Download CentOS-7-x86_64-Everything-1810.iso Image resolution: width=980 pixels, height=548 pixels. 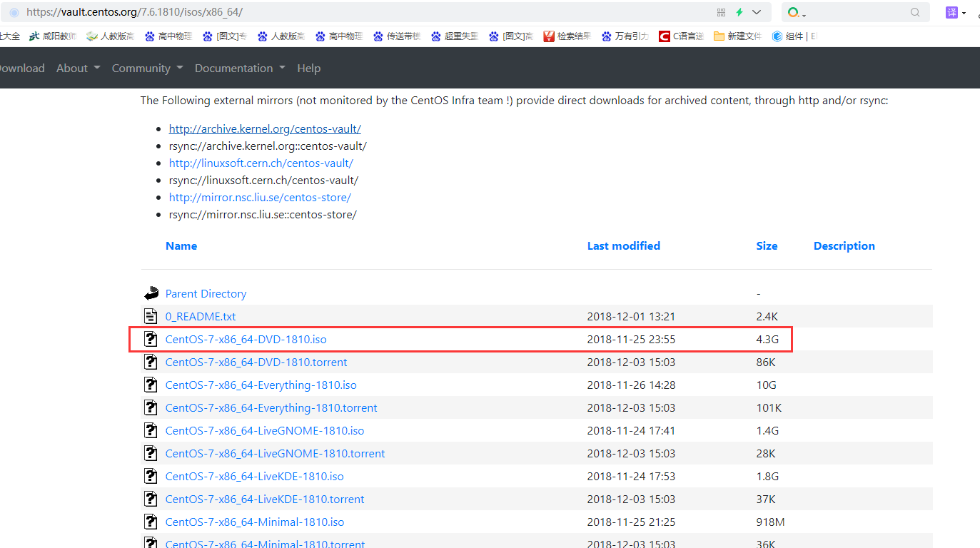click(x=261, y=385)
